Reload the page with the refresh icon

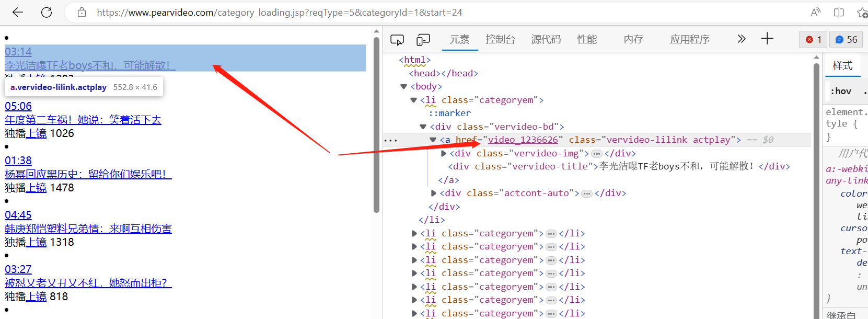(x=47, y=12)
